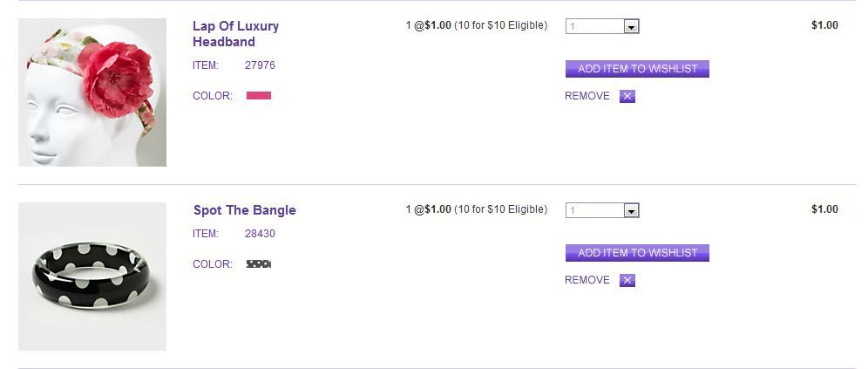Click the X remove icon for the headband
The image size is (868, 369).
(627, 96)
